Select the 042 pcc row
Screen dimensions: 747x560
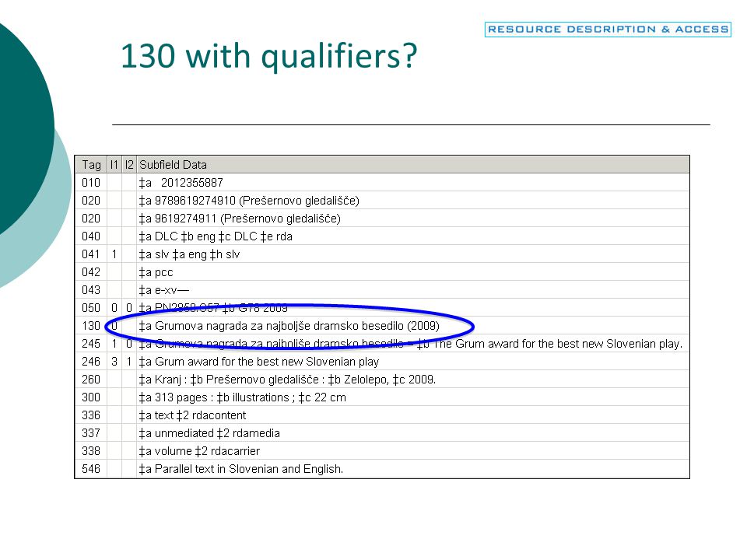click(x=382, y=272)
